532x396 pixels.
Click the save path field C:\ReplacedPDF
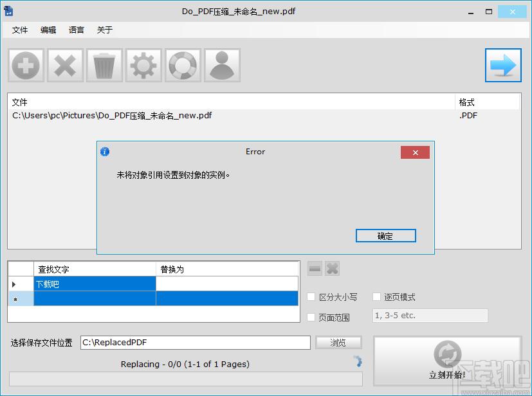click(x=196, y=343)
